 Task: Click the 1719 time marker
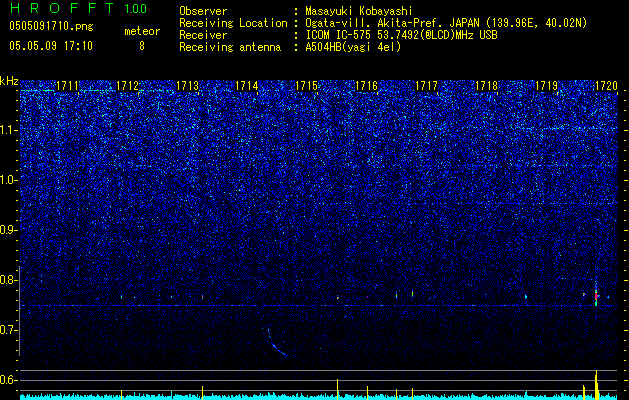click(x=546, y=86)
